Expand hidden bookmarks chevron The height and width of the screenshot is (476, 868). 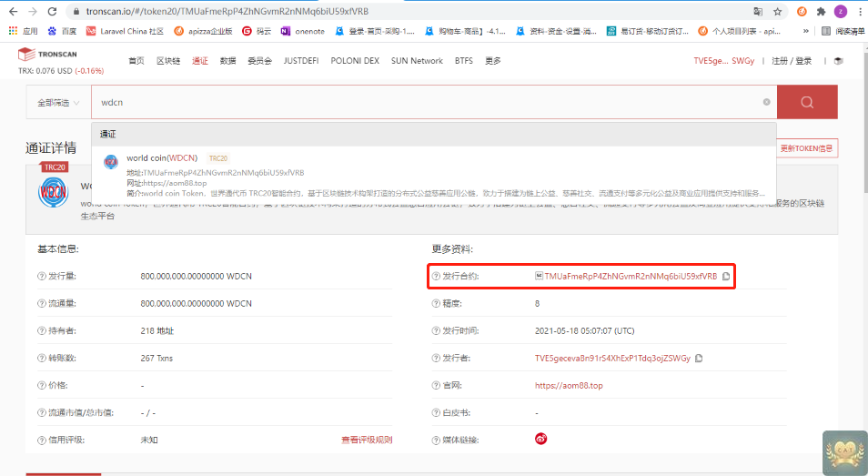click(805, 31)
